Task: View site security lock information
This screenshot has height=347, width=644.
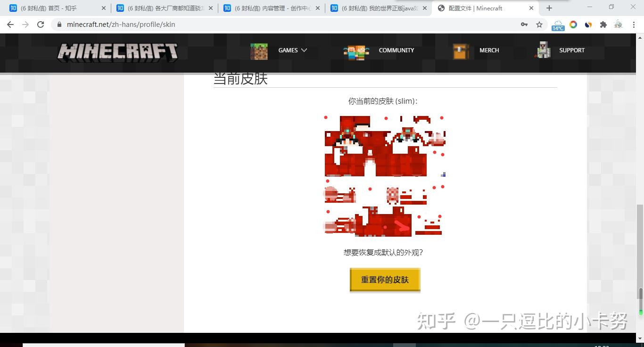Action: pyautogui.click(x=59, y=25)
